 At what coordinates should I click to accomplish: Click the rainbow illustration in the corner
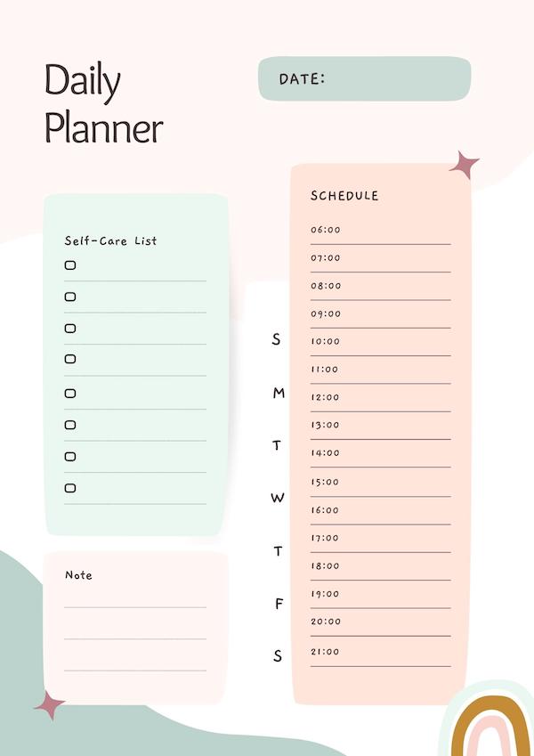click(489, 719)
